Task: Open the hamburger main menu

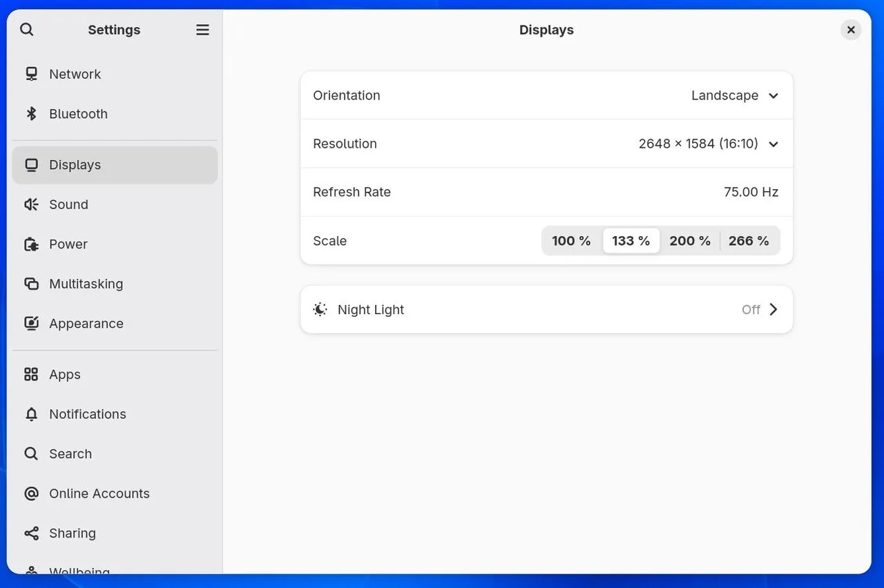Action: tap(202, 30)
